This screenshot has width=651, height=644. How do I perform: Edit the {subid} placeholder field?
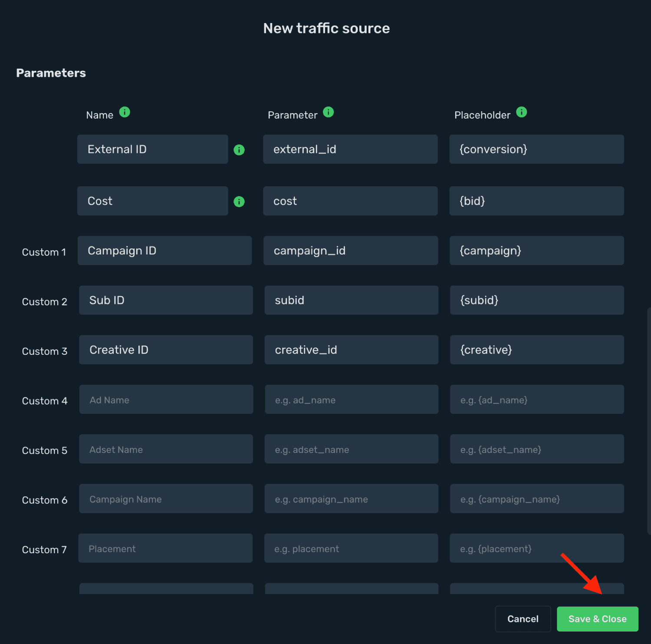pos(537,300)
